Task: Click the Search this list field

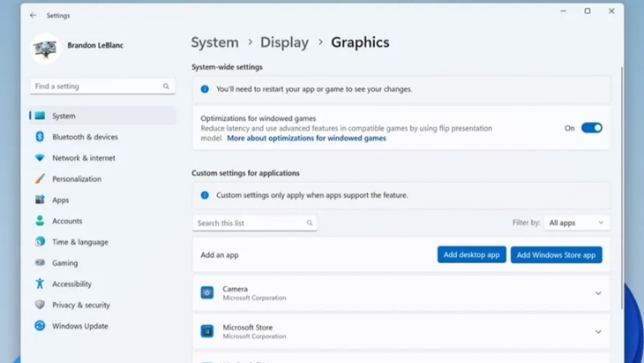Action: pyautogui.click(x=255, y=223)
